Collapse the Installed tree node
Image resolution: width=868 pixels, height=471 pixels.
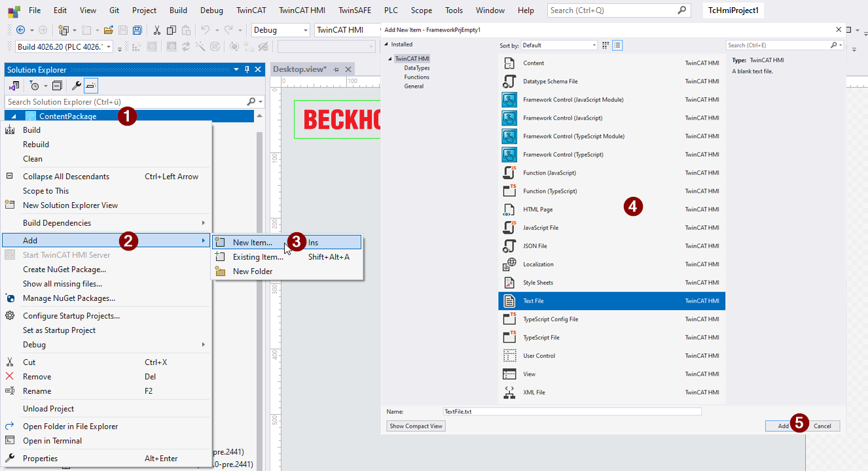tap(386, 44)
